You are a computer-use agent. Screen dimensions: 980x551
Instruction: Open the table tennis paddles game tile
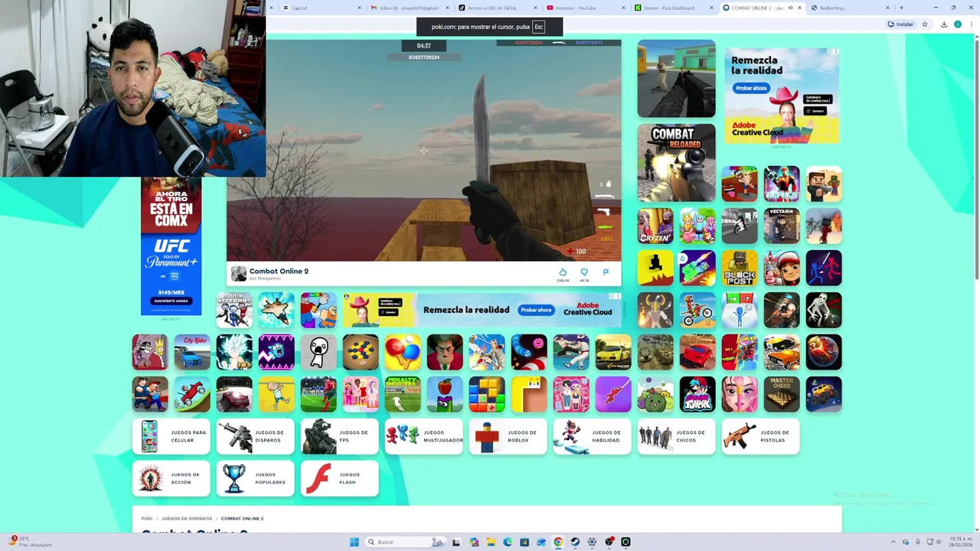click(403, 352)
